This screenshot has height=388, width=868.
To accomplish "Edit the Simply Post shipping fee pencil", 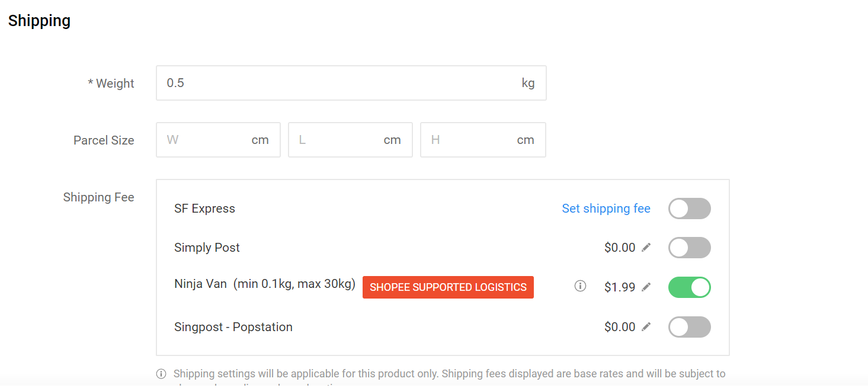I will [646, 248].
